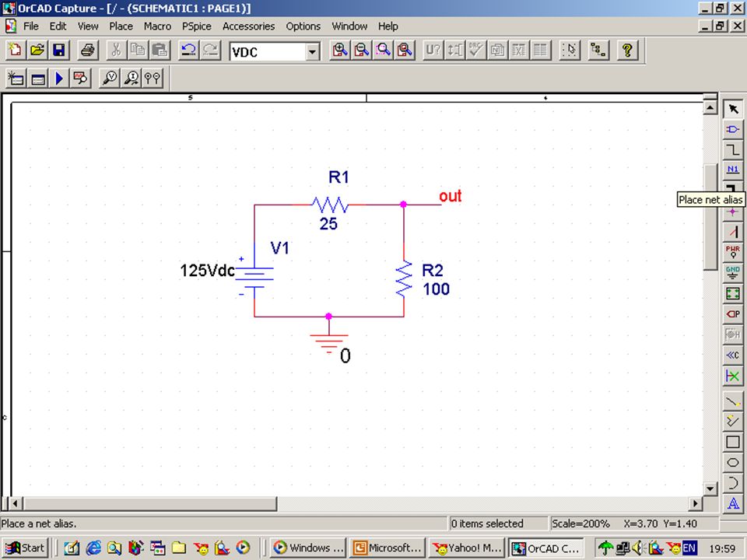Click the VDC most-recently-used part field
The image size is (747, 560).
click(x=268, y=51)
